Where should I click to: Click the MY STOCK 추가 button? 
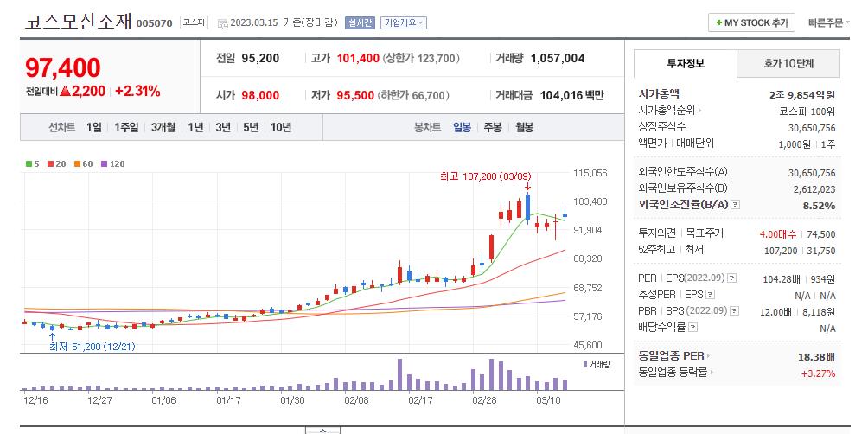click(x=752, y=22)
